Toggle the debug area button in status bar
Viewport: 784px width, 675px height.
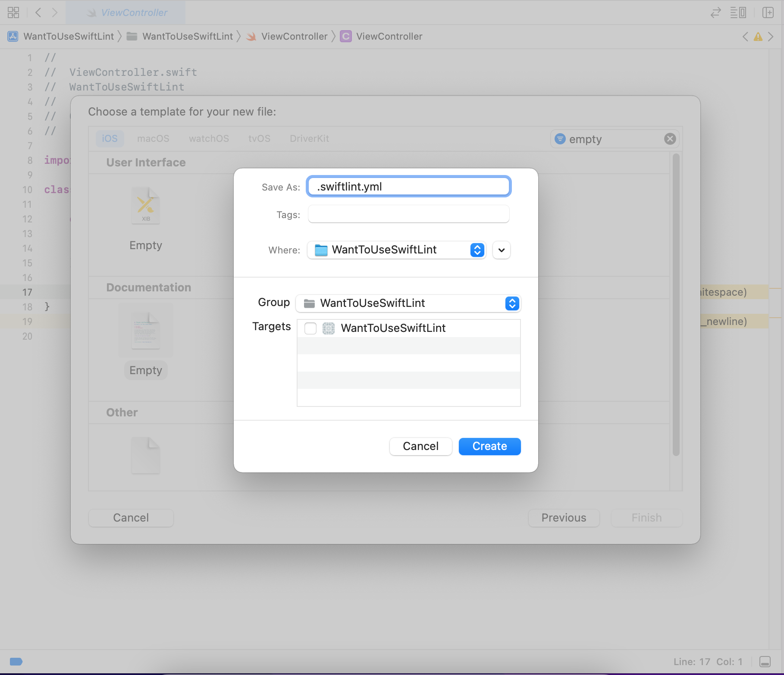click(x=765, y=662)
